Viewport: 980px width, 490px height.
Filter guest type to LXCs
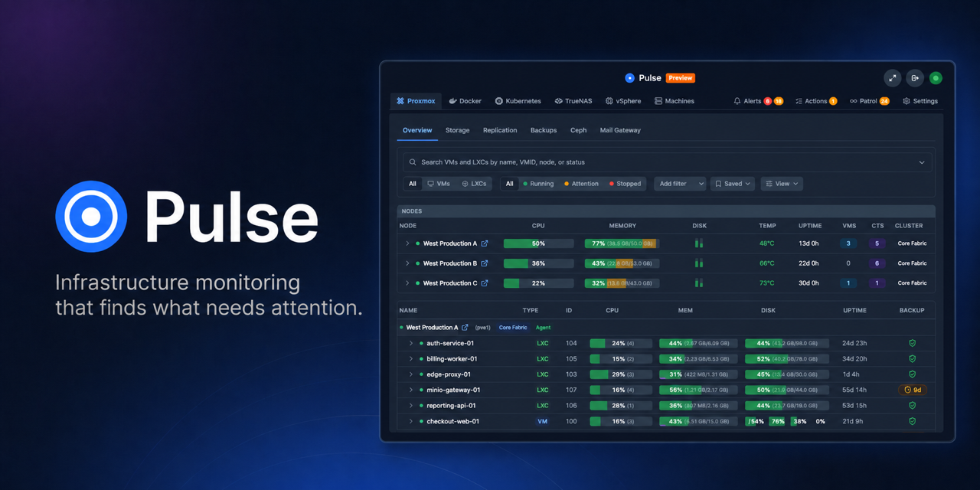[x=474, y=184]
